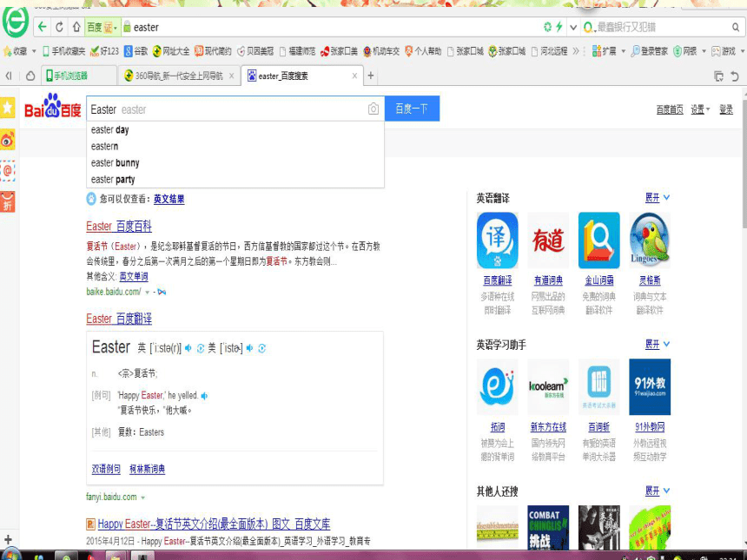Click the 金山词霸 icon
This screenshot has width=747, height=560.
pos(598,240)
